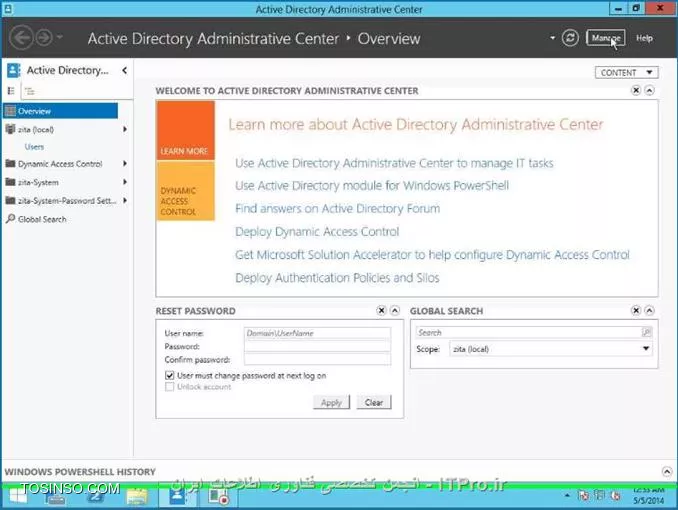Collapse the navigation pane with the chevron
Viewport: 678px width, 510px height.
(x=125, y=70)
